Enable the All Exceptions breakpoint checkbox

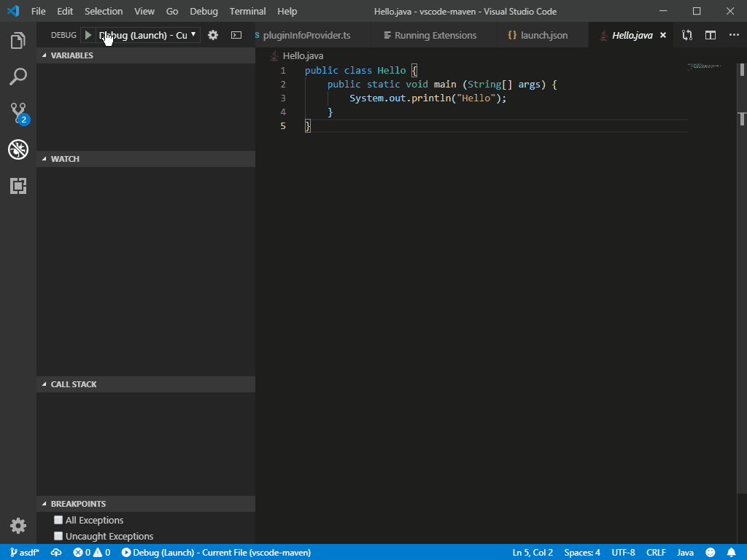point(58,520)
